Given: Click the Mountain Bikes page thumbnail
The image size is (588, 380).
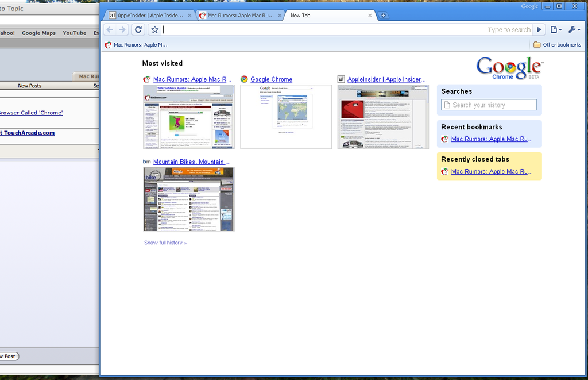Looking at the screenshot, I should click(x=188, y=199).
